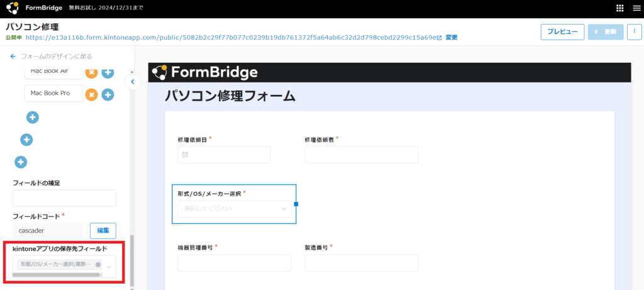Click the フィールドの補足 text box
The width and height of the screenshot is (644, 290).
(64, 198)
